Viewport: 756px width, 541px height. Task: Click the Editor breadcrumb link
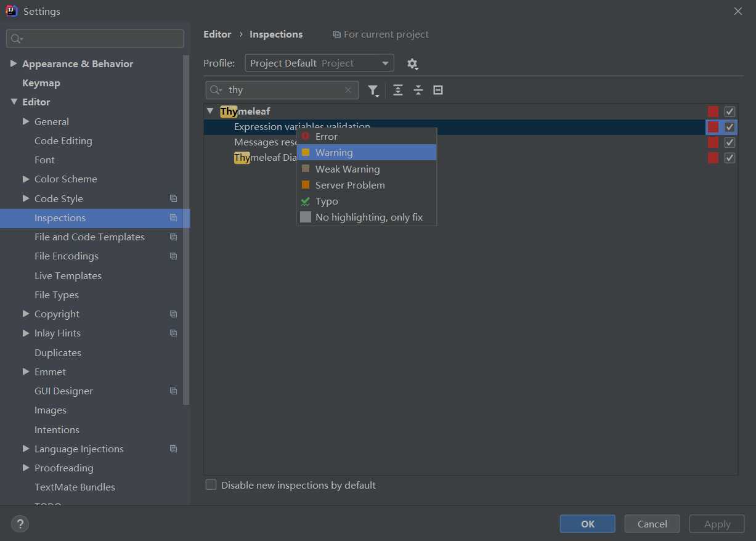coord(217,35)
